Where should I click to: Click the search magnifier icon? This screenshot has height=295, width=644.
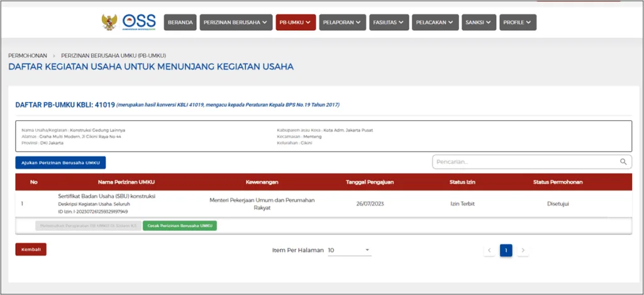[x=623, y=162]
